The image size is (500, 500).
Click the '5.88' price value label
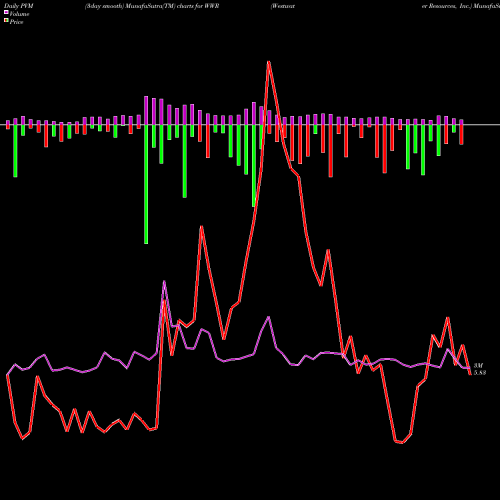pos(480,373)
